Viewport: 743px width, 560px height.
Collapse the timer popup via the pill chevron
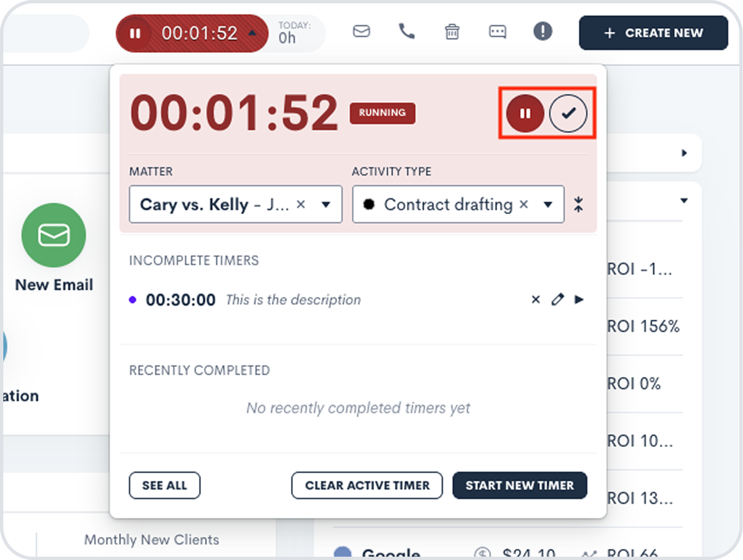251,32
